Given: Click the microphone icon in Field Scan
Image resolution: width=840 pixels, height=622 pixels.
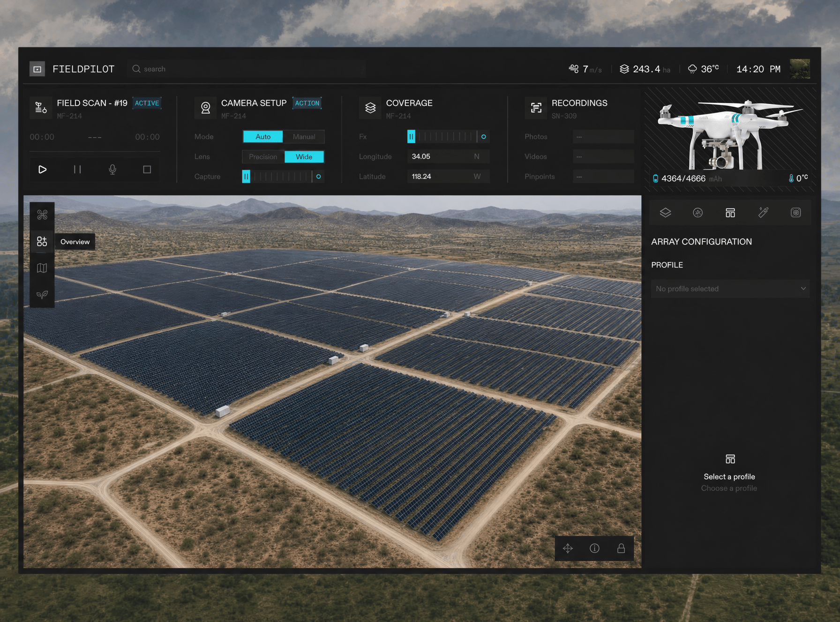Looking at the screenshot, I should point(112,170).
